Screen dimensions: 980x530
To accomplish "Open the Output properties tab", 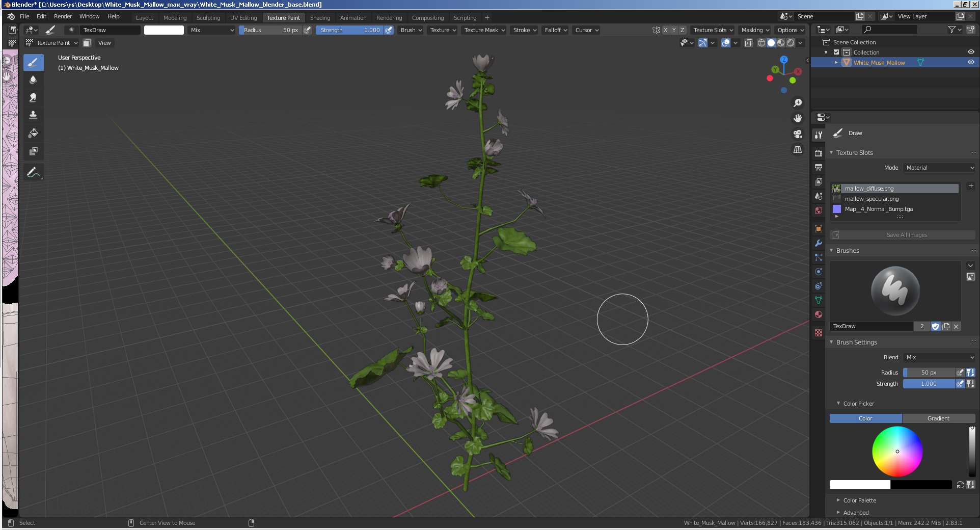I will click(x=819, y=167).
